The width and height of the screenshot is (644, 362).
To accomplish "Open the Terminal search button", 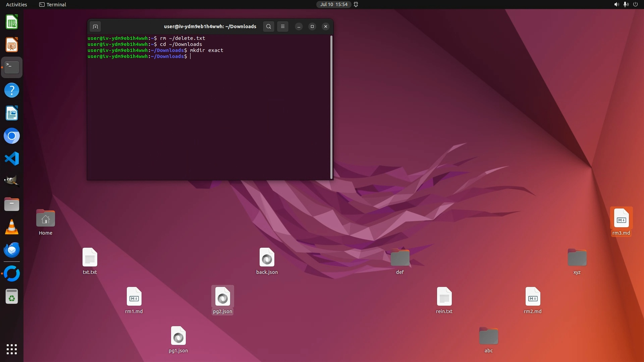I will tap(268, 26).
